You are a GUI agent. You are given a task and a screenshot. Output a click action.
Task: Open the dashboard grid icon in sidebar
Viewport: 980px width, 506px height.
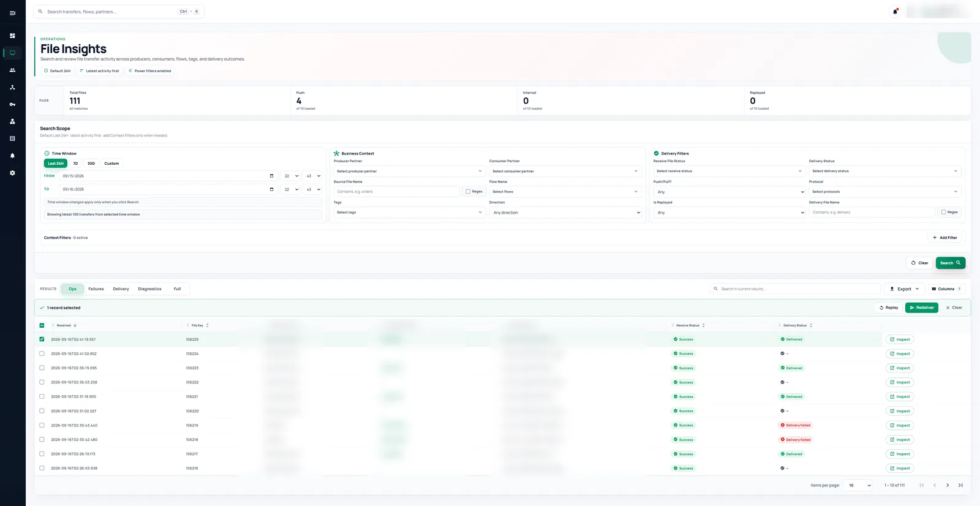pyautogui.click(x=12, y=36)
